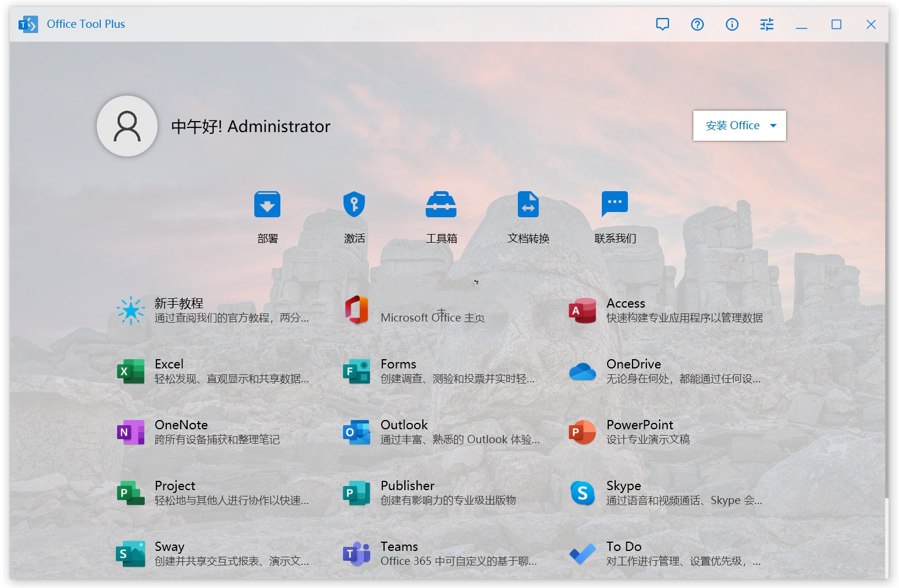Click the Excel app icon
The width and height of the screenshot is (899, 588).
pyautogui.click(x=130, y=371)
